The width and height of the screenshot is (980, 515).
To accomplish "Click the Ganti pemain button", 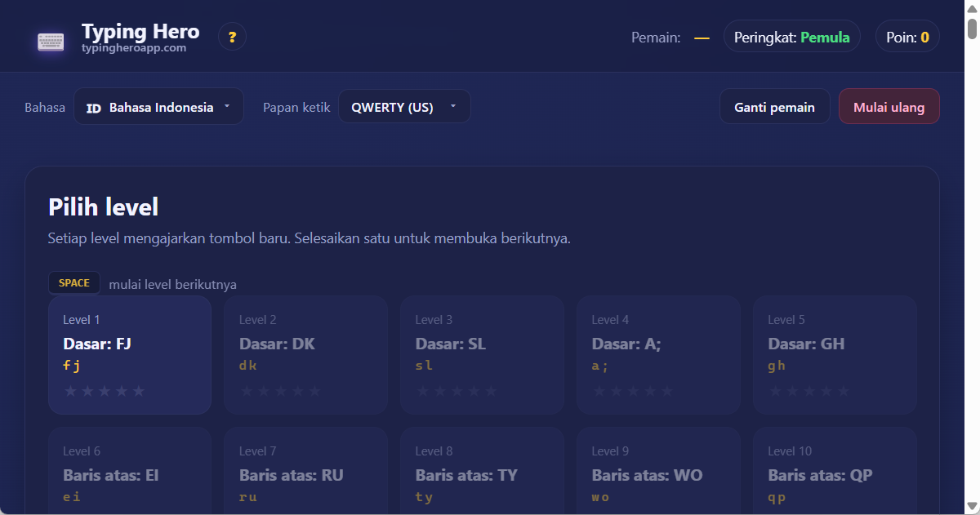I will click(x=775, y=107).
